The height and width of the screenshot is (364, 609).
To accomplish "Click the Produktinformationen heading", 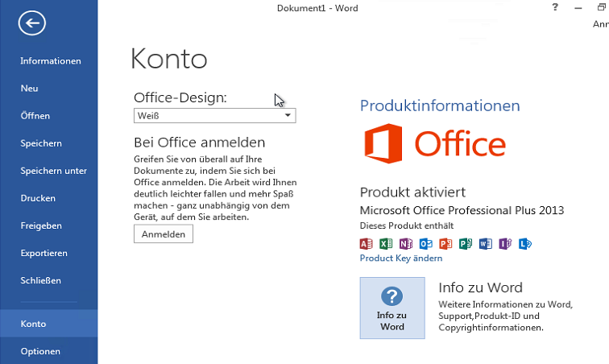I will pos(440,105).
